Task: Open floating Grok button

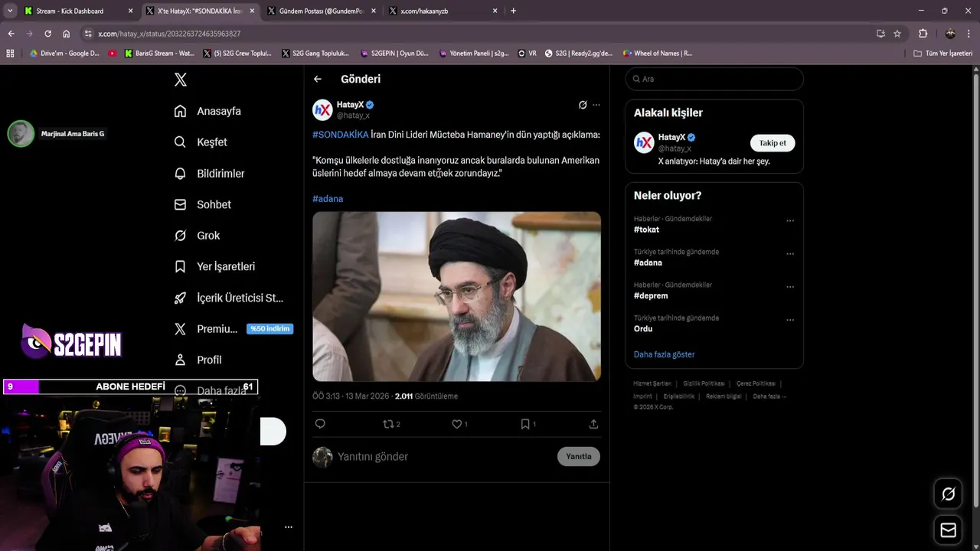Action: coord(948,494)
